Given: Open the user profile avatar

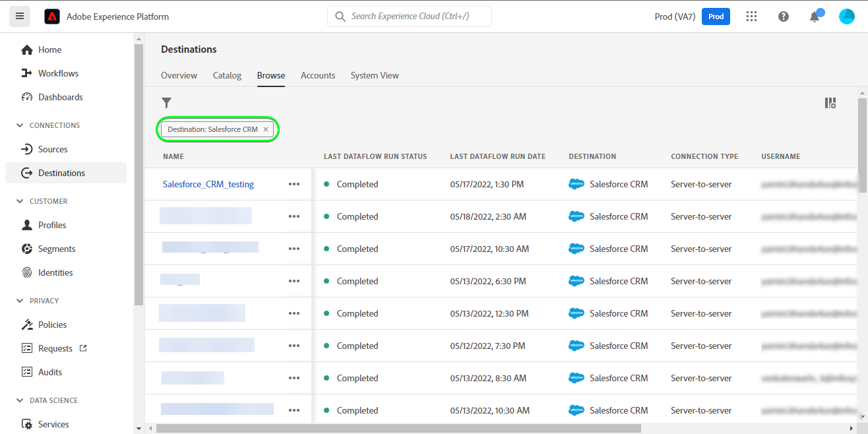Looking at the screenshot, I should coord(846,16).
